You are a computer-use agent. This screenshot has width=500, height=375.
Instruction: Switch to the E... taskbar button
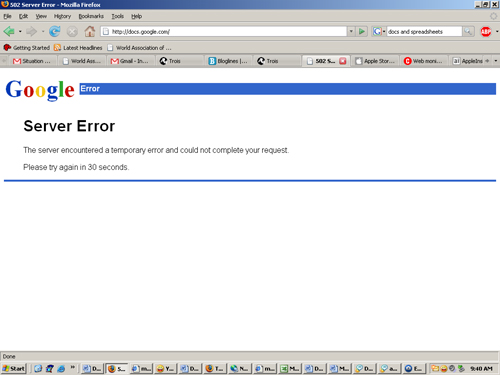click(x=413, y=368)
